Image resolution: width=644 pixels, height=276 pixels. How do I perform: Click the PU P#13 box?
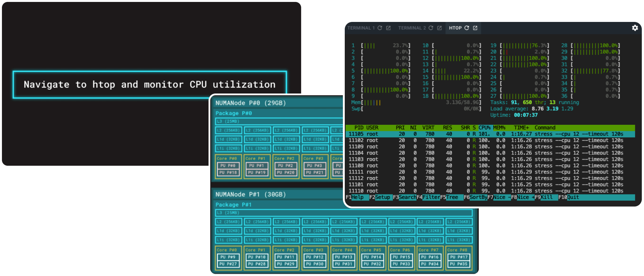(343, 257)
